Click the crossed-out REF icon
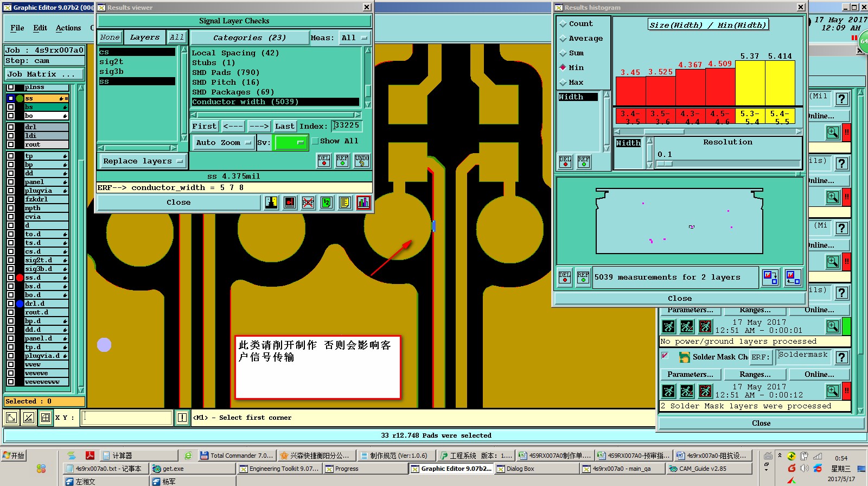 click(308, 203)
